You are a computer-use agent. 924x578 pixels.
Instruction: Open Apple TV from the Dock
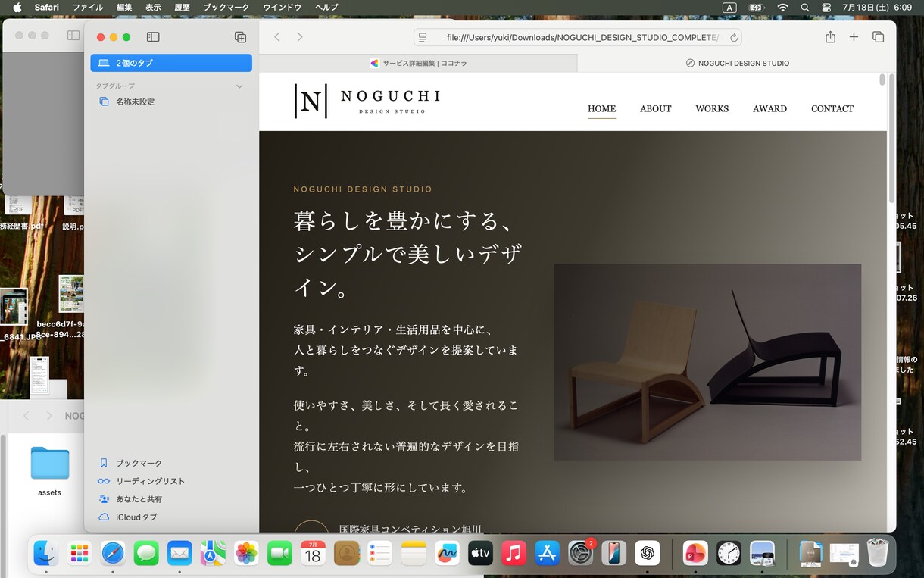coord(480,553)
